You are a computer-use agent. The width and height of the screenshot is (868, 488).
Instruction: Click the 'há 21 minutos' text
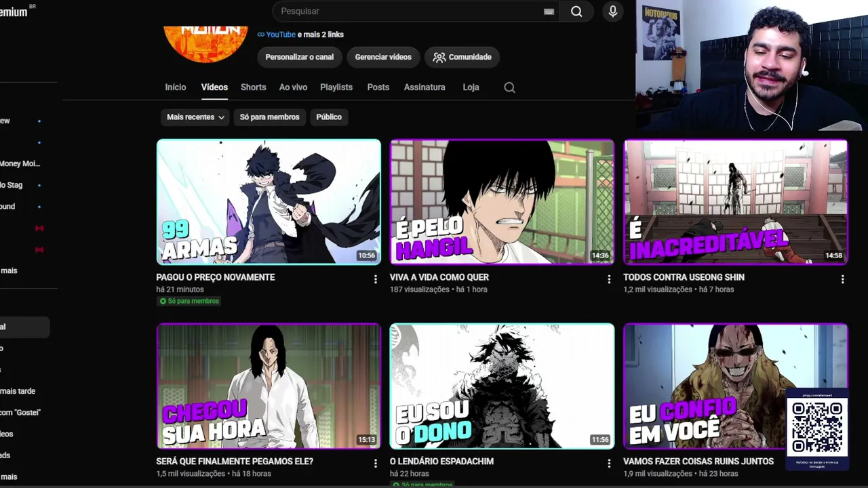tap(180, 289)
